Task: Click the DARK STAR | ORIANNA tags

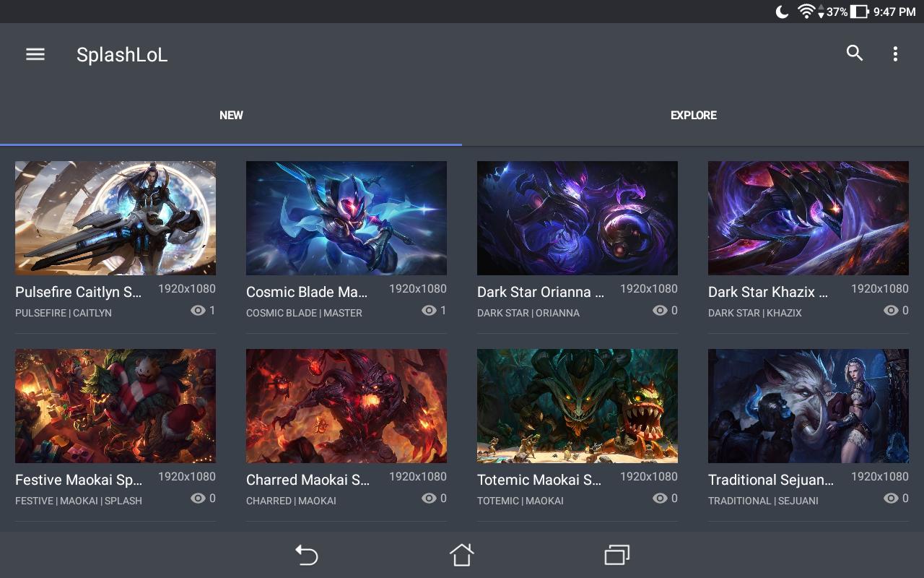Action: coord(528,313)
